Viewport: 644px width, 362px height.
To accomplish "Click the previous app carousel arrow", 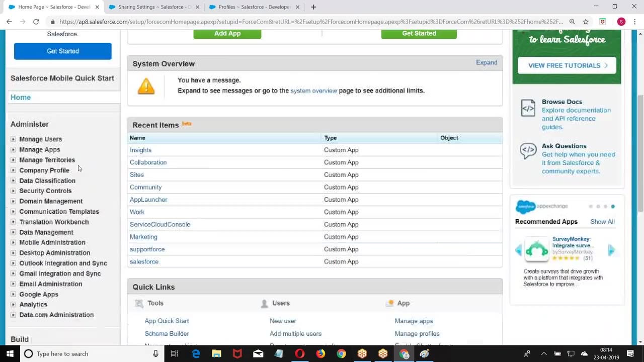I will [519, 250].
